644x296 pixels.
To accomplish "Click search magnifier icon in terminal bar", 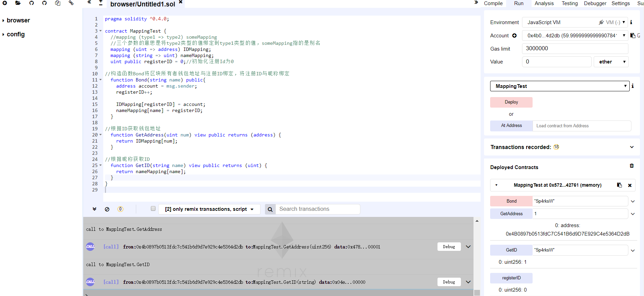I will 270,209.
